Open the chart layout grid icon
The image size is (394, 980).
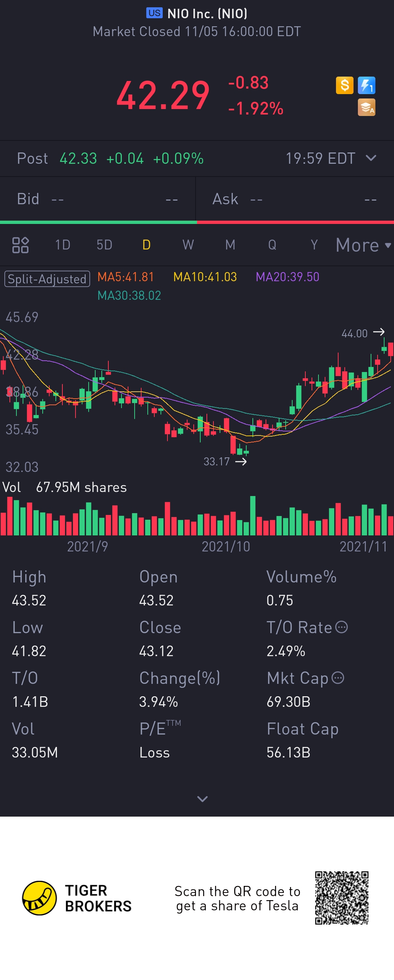pos(20,245)
